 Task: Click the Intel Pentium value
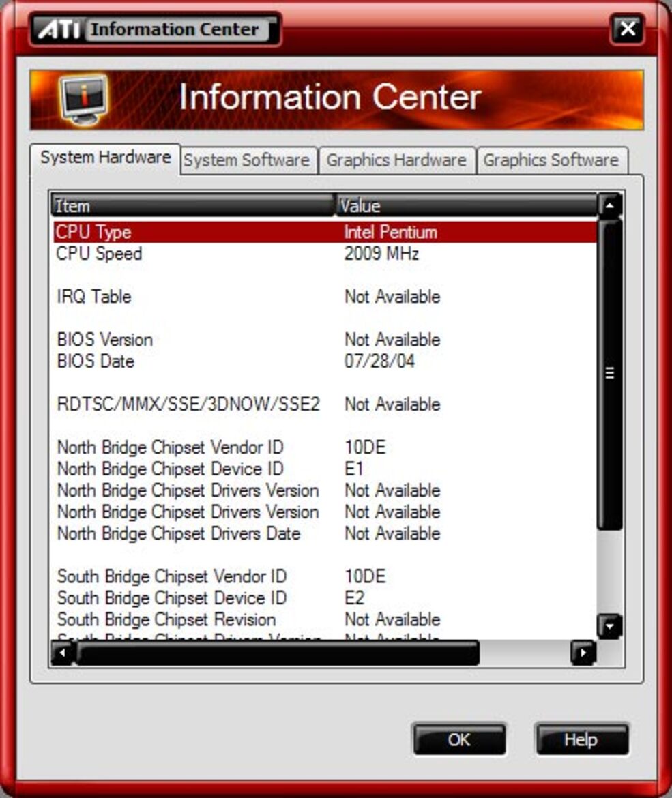(391, 232)
